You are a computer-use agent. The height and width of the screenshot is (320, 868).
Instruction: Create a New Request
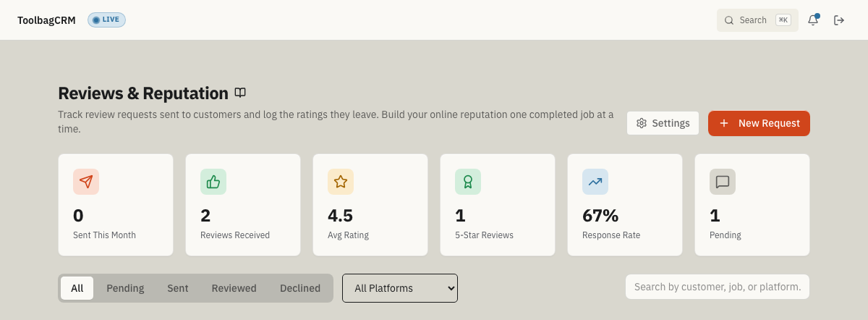759,123
